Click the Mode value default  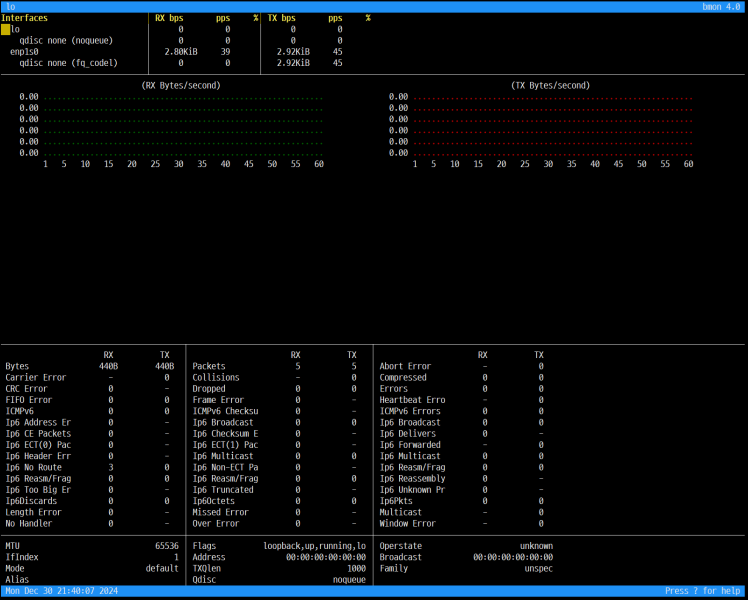[x=162, y=569]
